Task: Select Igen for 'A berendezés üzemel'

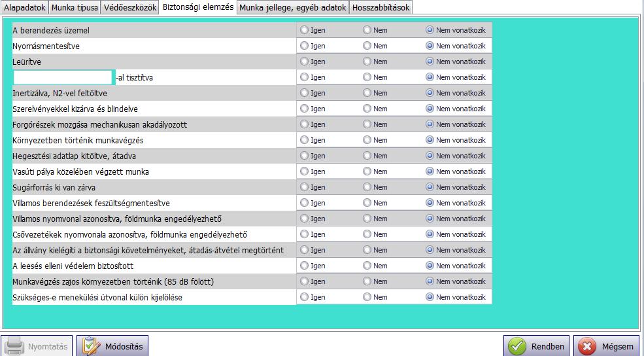Action: [313, 30]
